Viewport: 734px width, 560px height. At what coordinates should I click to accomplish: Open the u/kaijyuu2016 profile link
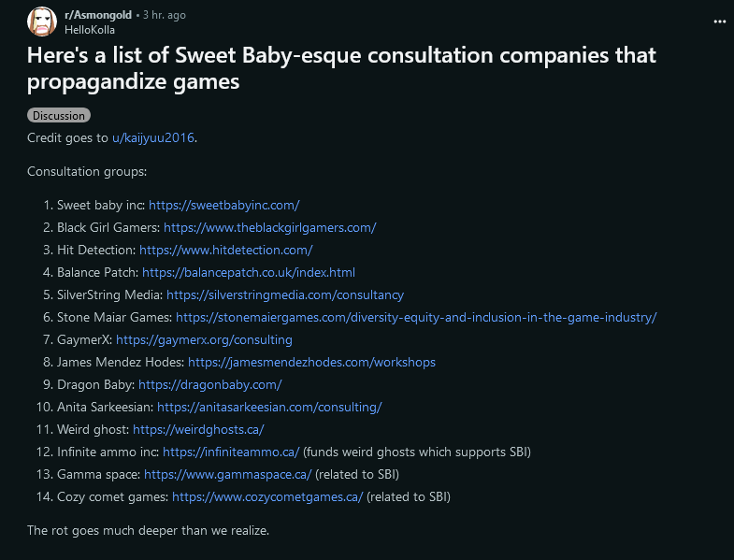[153, 137]
